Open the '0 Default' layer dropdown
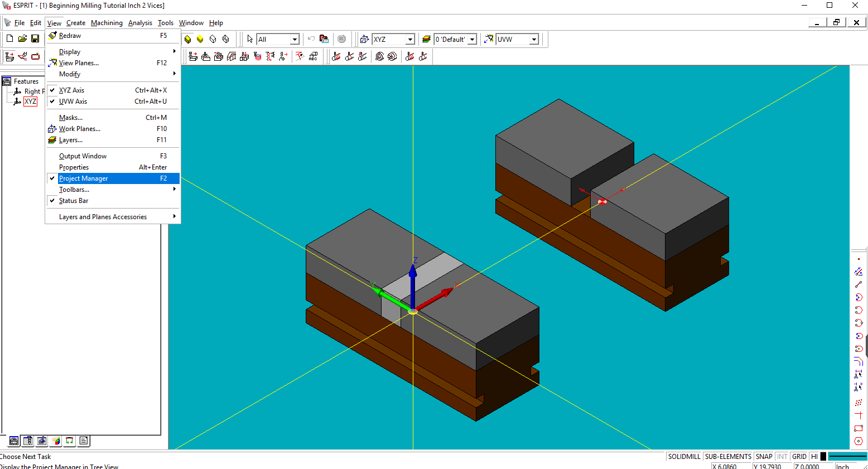 coord(472,40)
